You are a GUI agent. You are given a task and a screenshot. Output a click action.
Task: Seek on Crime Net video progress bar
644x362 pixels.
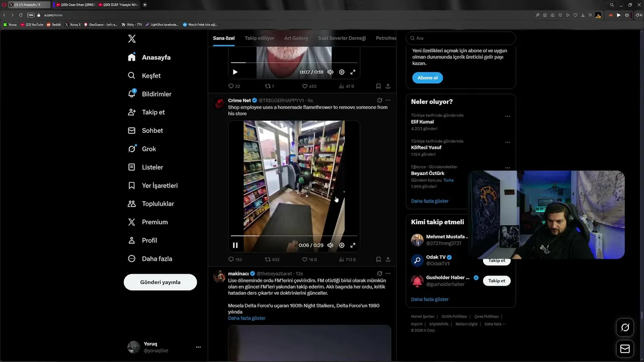[294, 236]
